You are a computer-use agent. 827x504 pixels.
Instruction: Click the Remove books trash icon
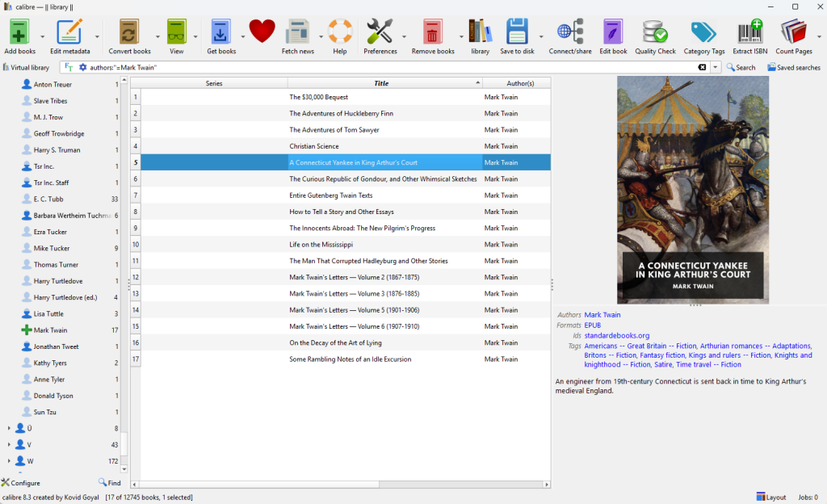433,32
